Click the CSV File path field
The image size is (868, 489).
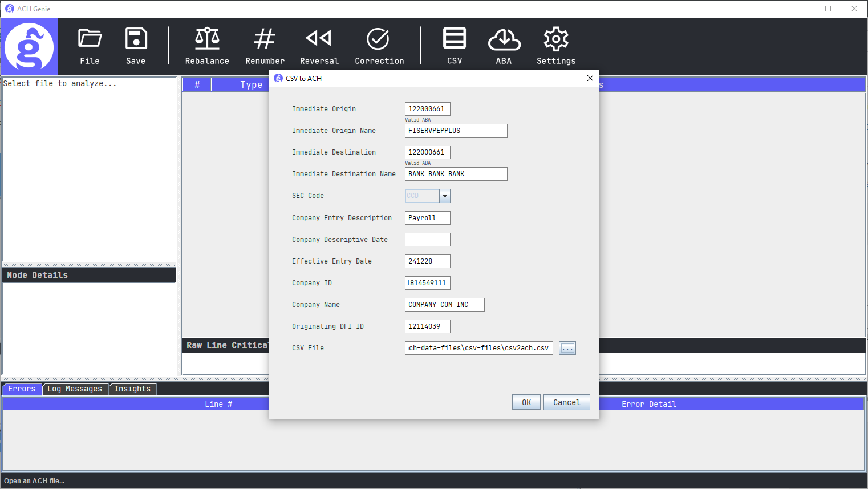click(x=479, y=348)
